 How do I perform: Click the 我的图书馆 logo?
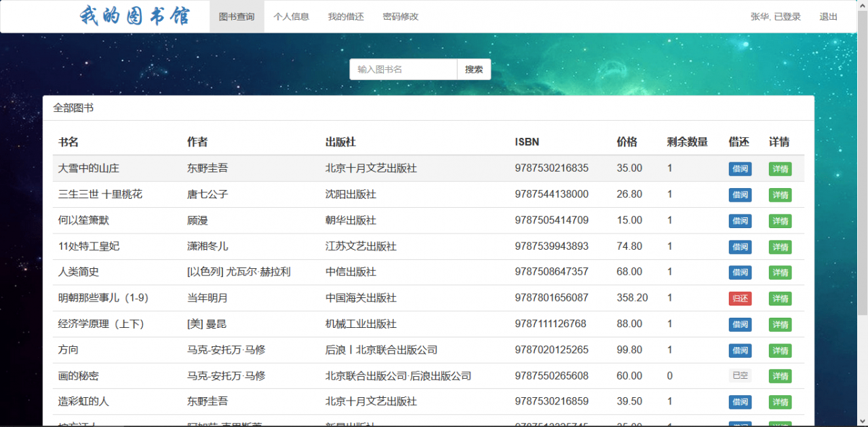point(134,16)
